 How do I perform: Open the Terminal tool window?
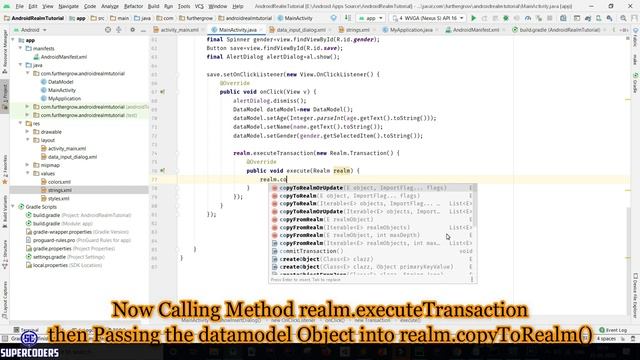click(x=26, y=330)
